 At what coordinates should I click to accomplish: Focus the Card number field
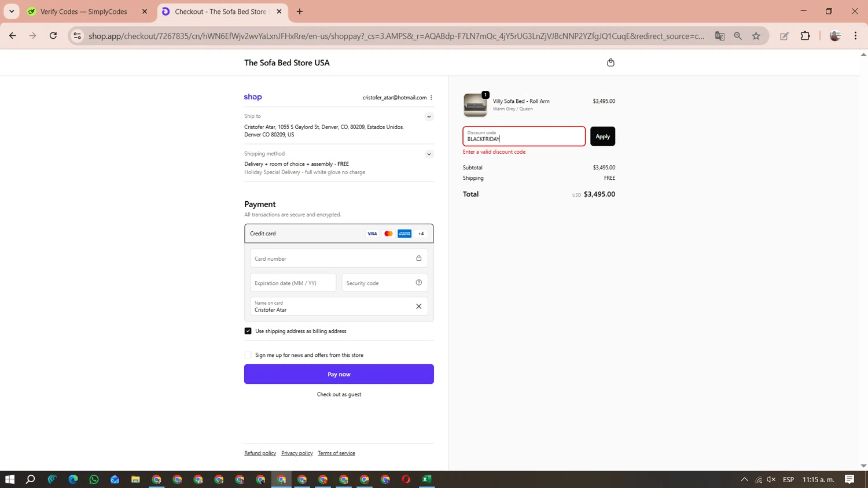point(339,258)
